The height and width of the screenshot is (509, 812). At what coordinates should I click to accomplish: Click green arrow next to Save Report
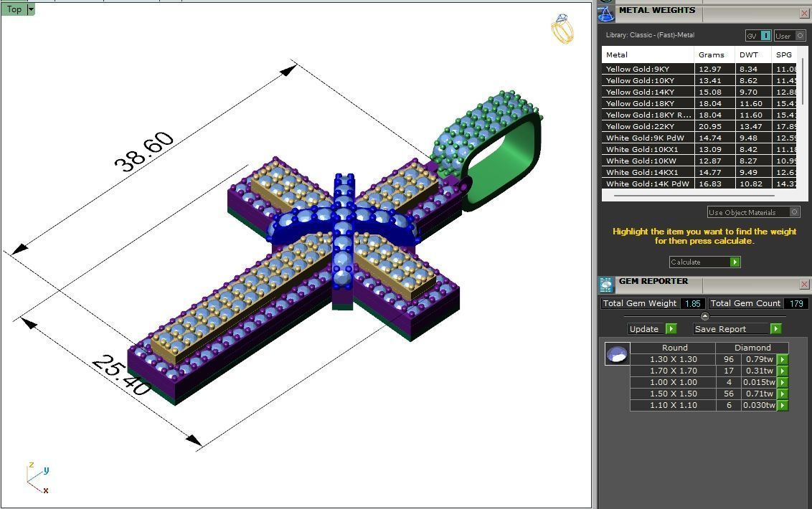click(x=775, y=329)
